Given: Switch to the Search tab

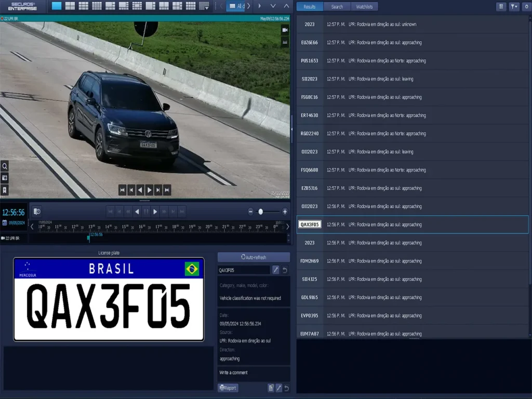Looking at the screenshot, I should (x=337, y=7).
